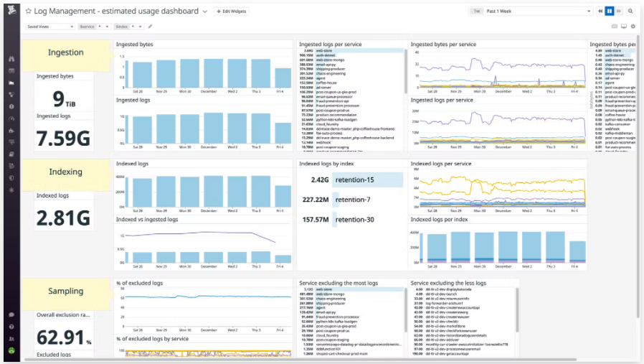The image size is (644, 364).
Task: Enter TV mode via the monitor icon
Action: (x=623, y=27)
